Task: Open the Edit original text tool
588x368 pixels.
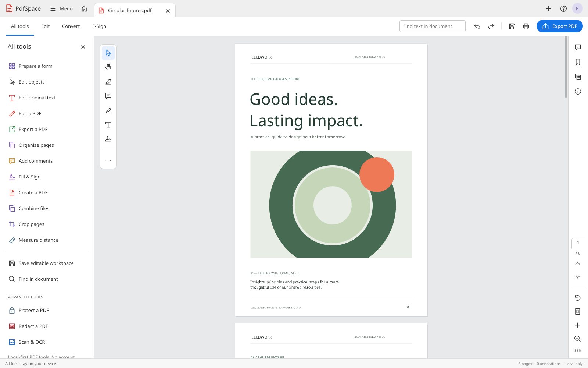Action: point(47,98)
